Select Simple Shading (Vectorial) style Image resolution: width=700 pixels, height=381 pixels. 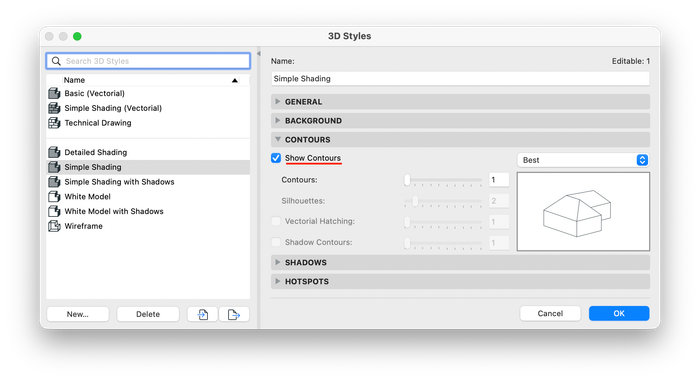pyautogui.click(x=148, y=108)
